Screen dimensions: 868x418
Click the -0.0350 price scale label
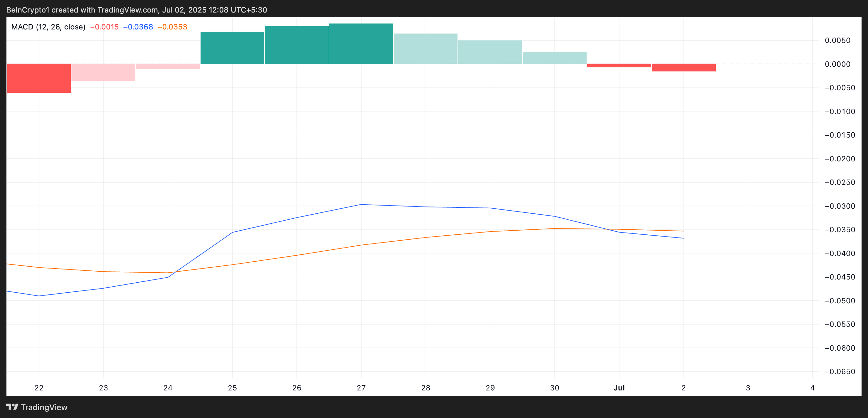pos(839,230)
